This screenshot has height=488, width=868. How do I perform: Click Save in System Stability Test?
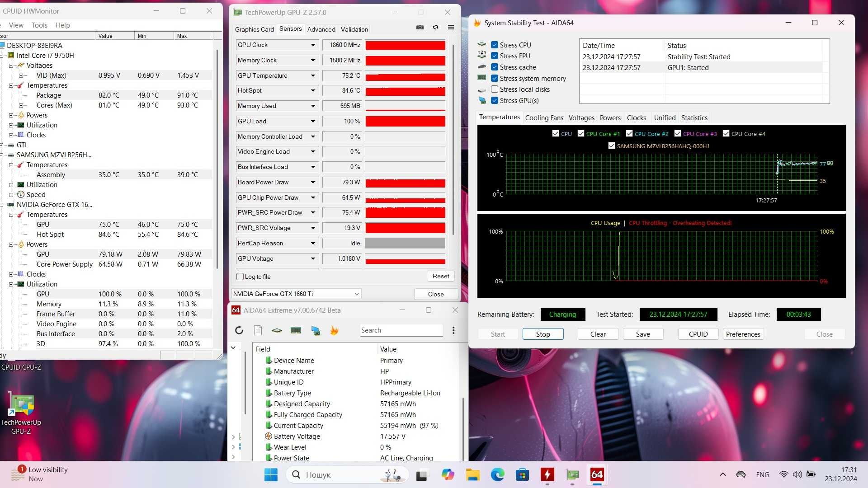pos(643,334)
